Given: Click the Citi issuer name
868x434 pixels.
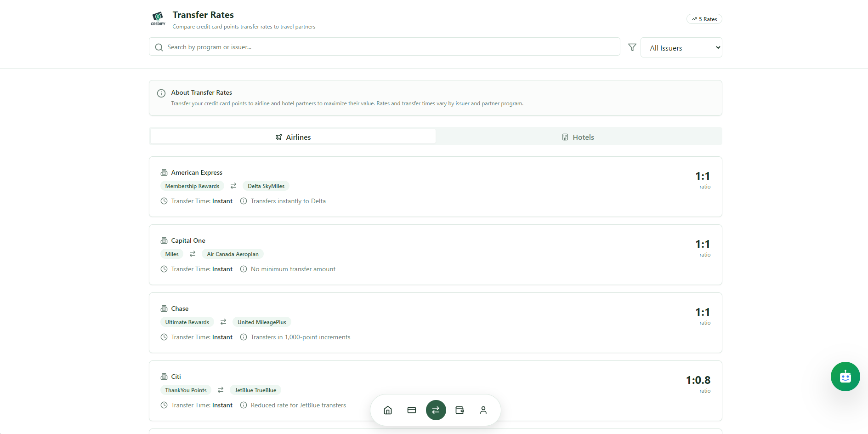Looking at the screenshot, I should click(176, 377).
